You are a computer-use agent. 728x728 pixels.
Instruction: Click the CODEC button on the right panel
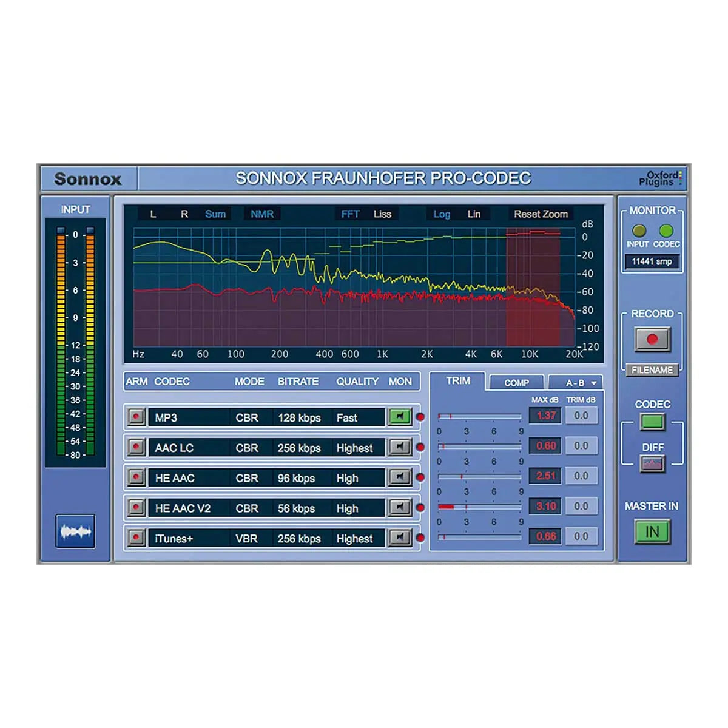[651, 422]
